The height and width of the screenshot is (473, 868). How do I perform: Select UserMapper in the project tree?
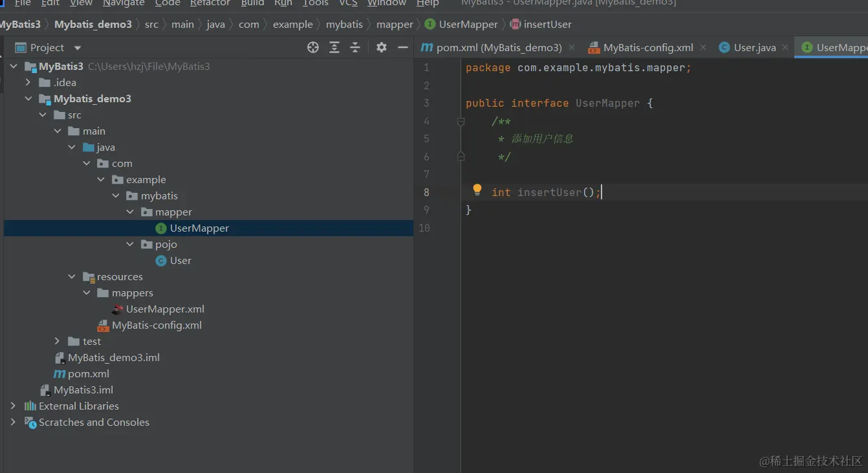199,228
